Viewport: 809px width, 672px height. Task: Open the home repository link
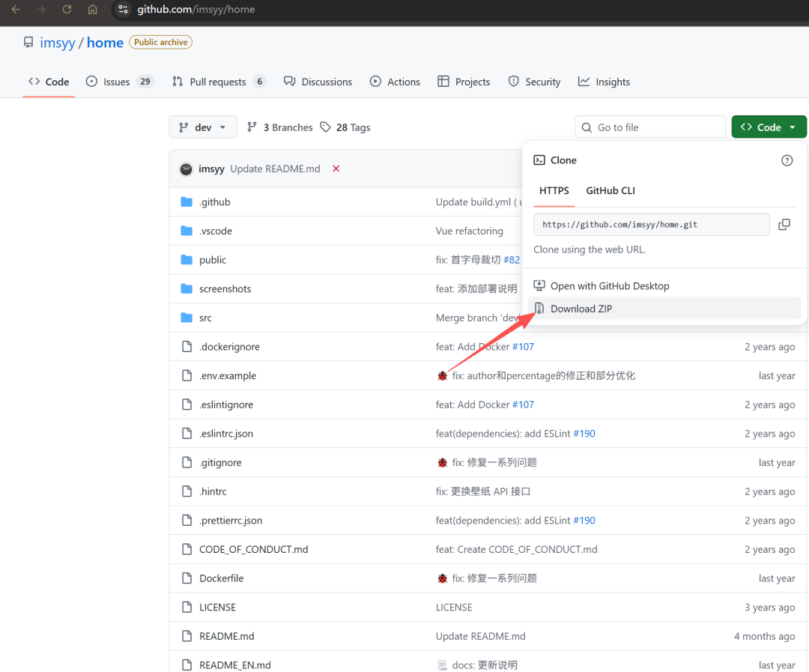[x=105, y=42]
